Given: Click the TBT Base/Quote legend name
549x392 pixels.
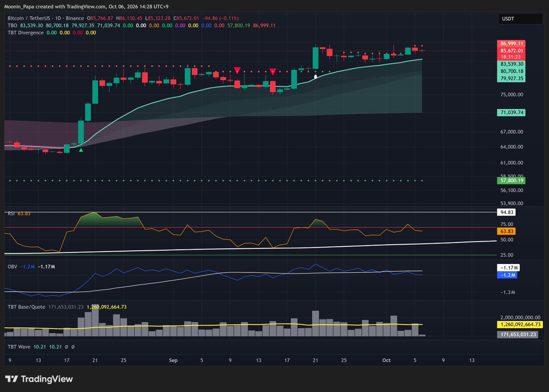Looking at the screenshot, I should coord(26,307).
